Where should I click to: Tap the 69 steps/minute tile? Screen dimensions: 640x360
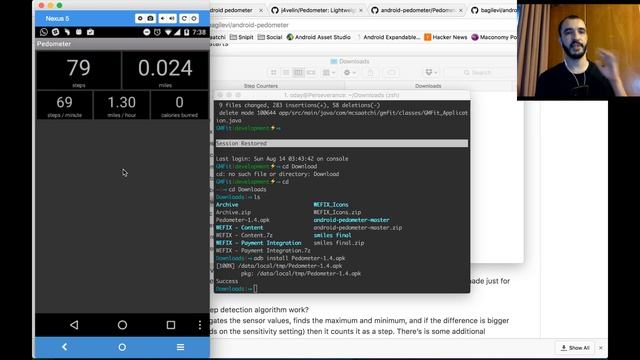64,105
